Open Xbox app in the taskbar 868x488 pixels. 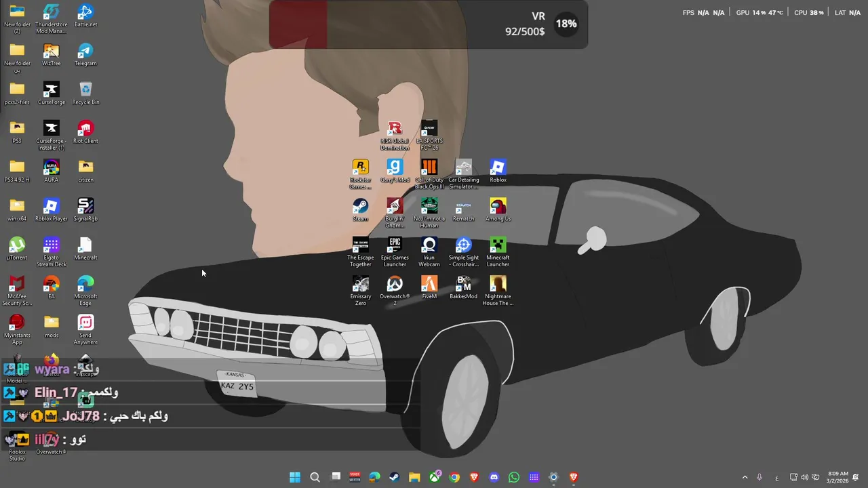point(434,477)
